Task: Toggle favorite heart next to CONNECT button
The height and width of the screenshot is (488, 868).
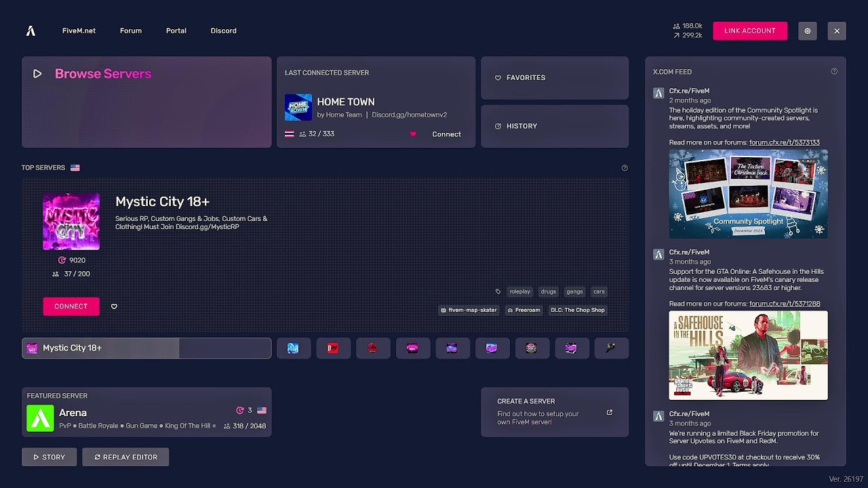Action: click(x=114, y=306)
